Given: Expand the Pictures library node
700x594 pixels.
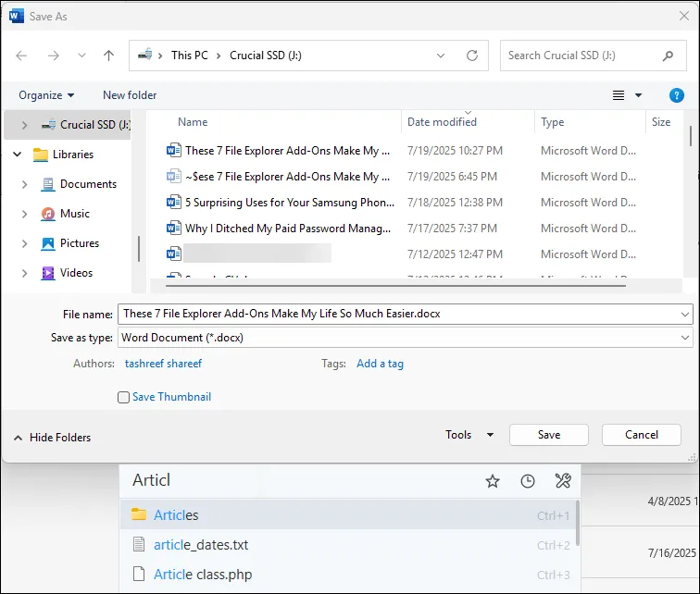Looking at the screenshot, I should pos(25,243).
